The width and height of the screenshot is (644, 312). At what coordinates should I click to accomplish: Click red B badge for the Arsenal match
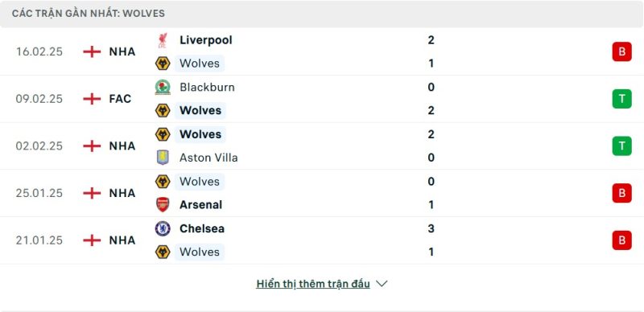click(621, 193)
